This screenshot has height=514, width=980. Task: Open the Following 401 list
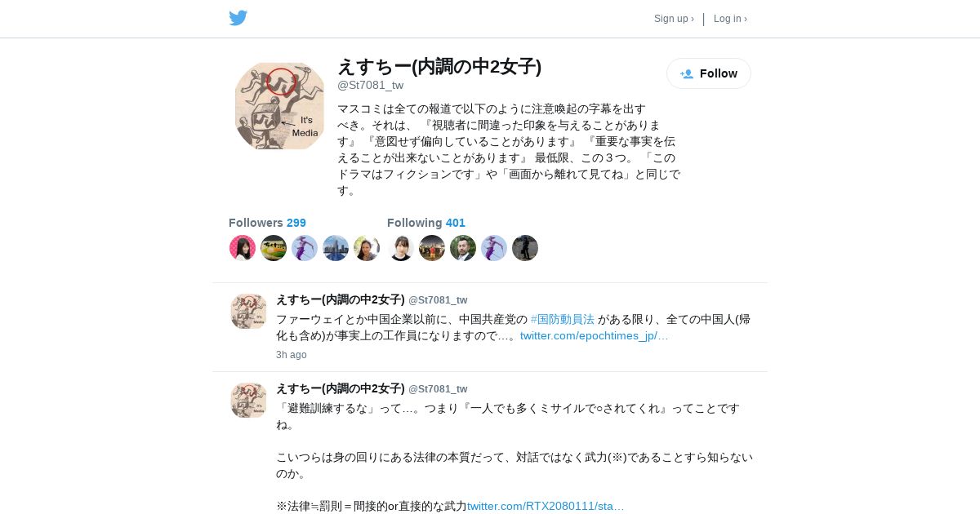(426, 223)
